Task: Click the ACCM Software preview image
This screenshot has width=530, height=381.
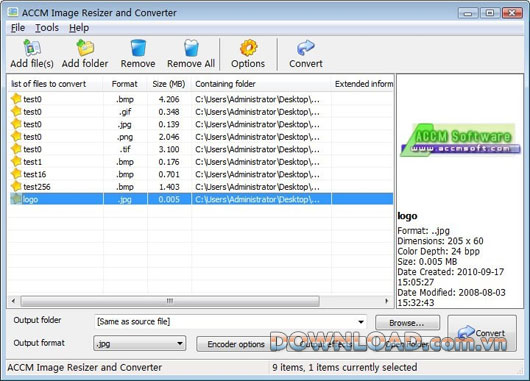Action: [x=460, y=140]
